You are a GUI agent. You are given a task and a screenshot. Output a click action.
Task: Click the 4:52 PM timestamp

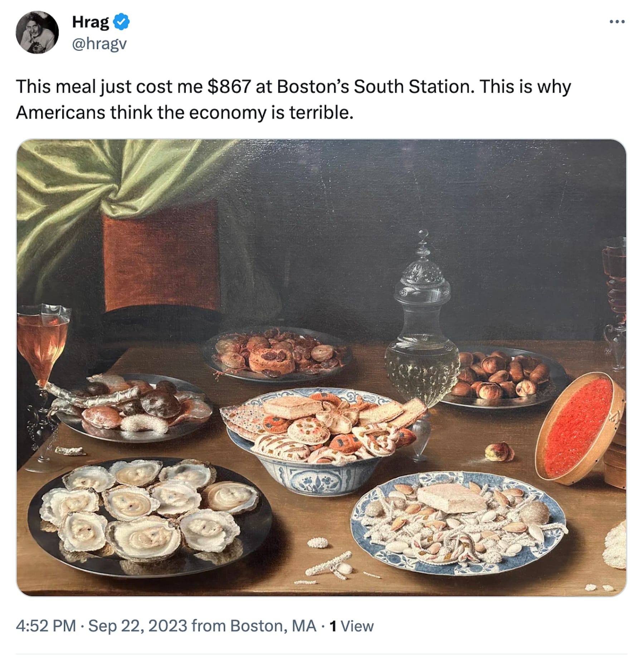(46, 626)
